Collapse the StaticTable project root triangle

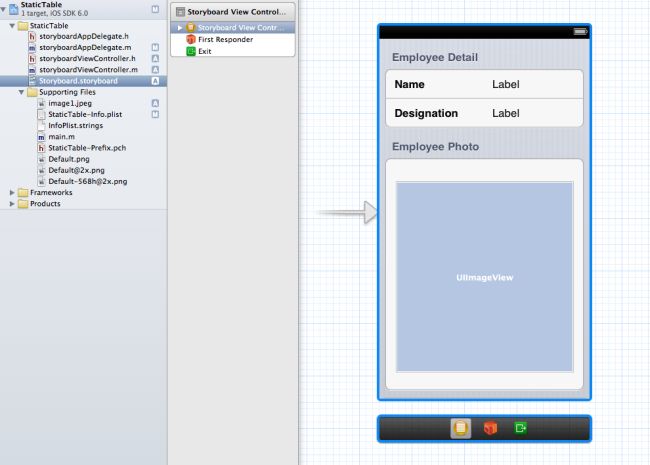pos(3,9)
